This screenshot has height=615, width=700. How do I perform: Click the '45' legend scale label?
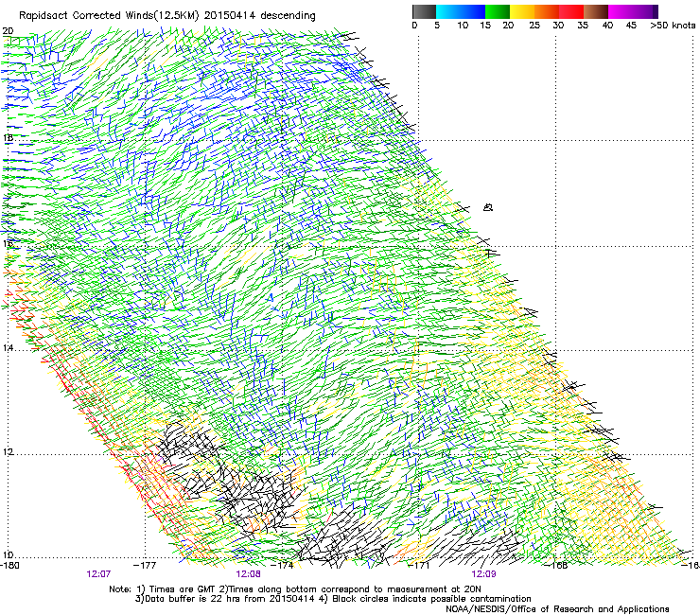[631, 26]
